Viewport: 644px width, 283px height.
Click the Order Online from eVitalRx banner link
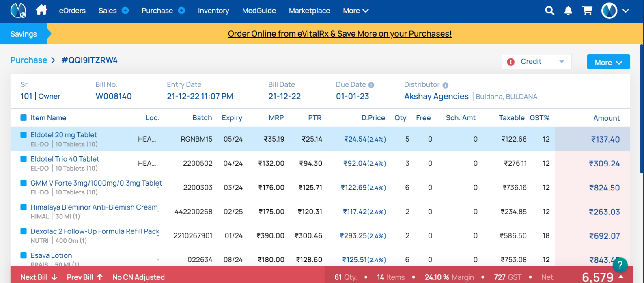pos(340,34)
